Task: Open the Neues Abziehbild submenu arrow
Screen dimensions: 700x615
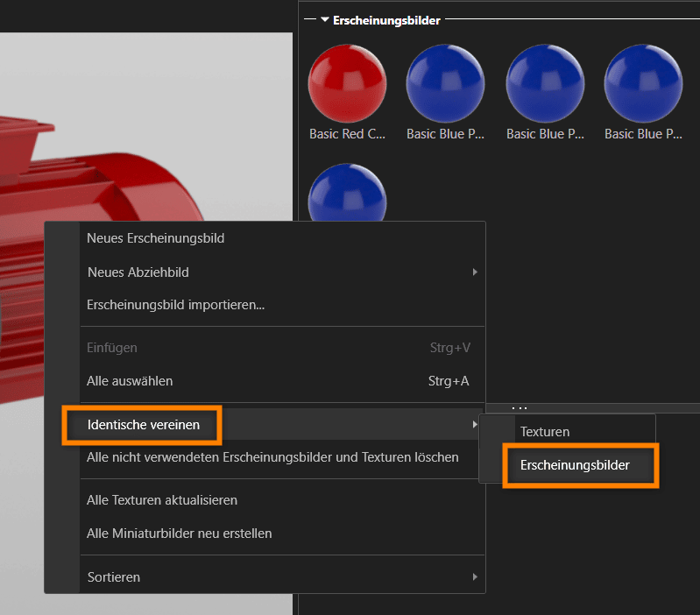Action: click(x=475, y=272)
